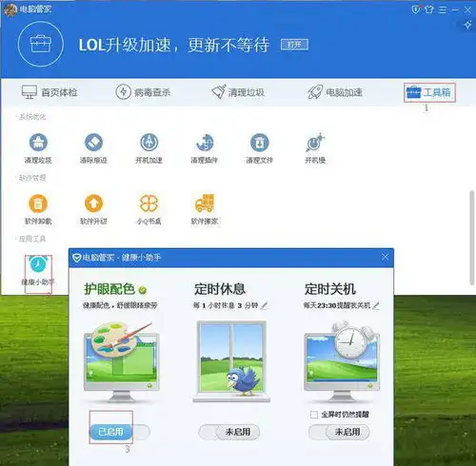Open the 软件升级 up-arrow tool
Viewport: 476px width, 466px height.
[93, 209]
